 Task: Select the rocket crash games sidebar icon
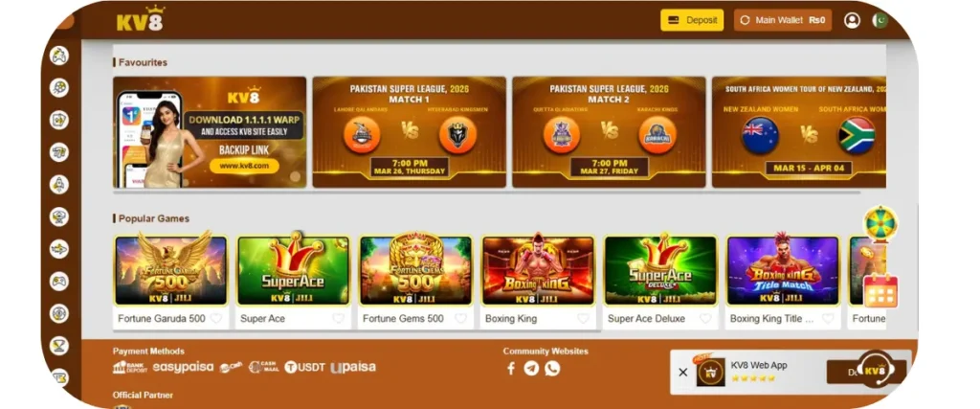click(59, 185)
